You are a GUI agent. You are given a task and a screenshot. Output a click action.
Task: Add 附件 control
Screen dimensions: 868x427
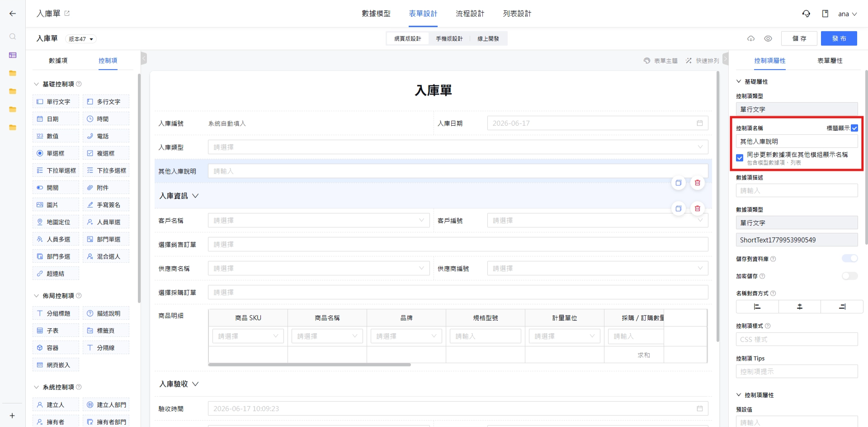106,188
